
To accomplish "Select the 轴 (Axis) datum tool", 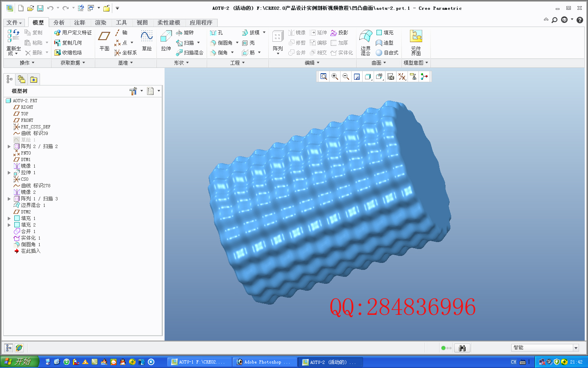I will coord(121,33).
